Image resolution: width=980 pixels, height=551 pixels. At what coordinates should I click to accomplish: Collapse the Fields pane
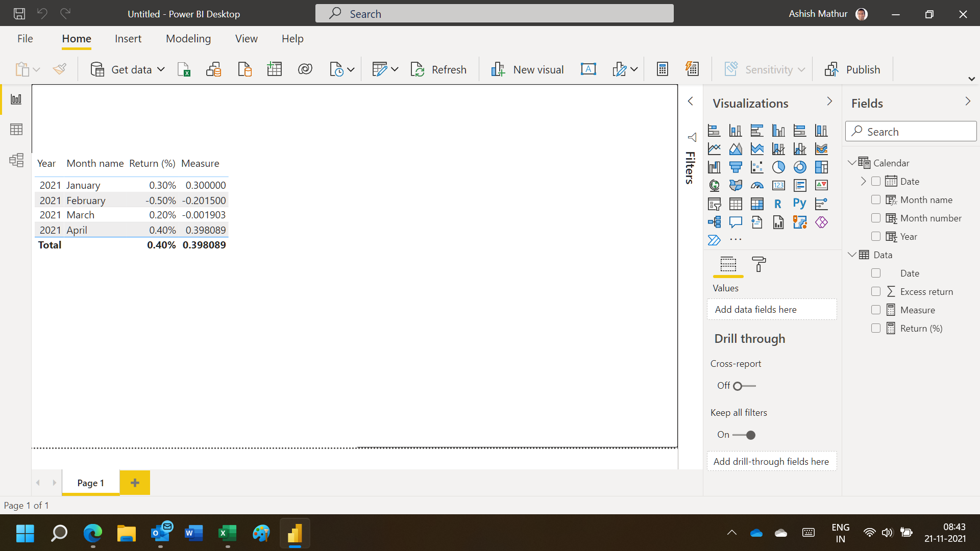click(967, 102)
